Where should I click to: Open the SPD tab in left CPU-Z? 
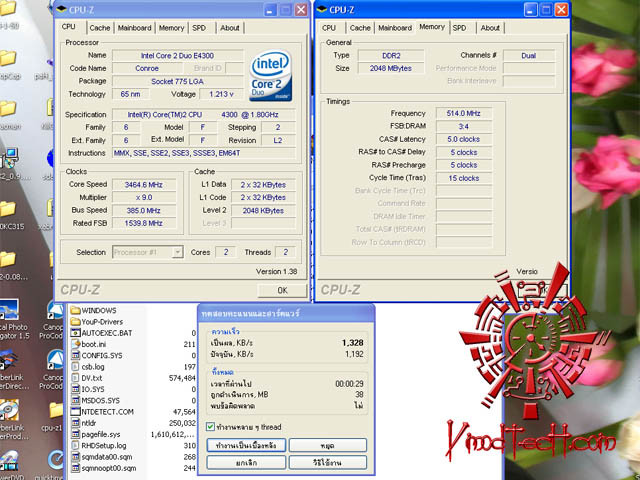pos(199,28)
